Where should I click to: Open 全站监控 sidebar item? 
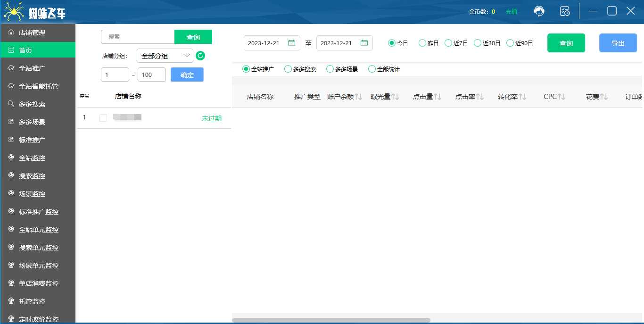38,158
